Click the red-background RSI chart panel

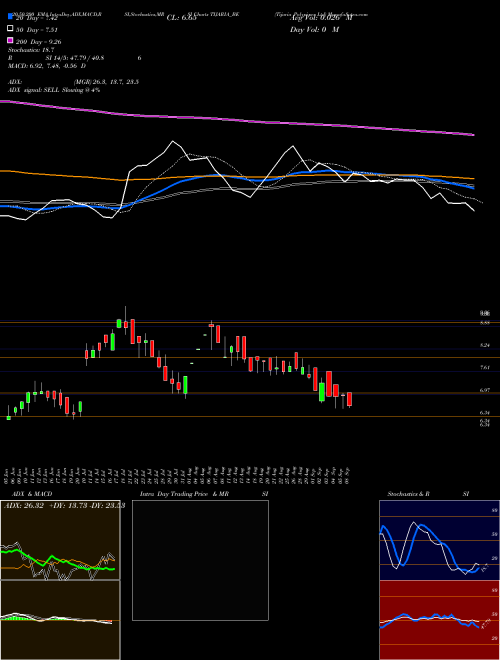(439, 620)
